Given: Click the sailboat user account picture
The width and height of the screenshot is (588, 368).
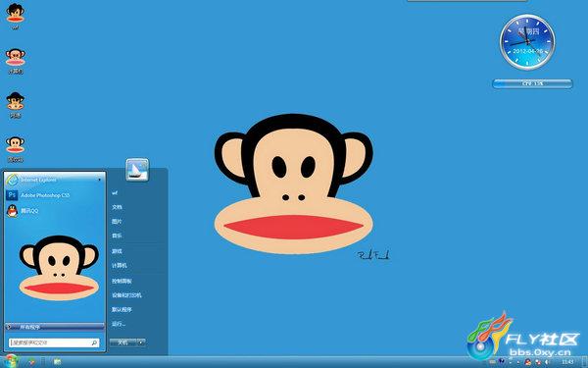Looking at the screenshot, I should 137,170.
